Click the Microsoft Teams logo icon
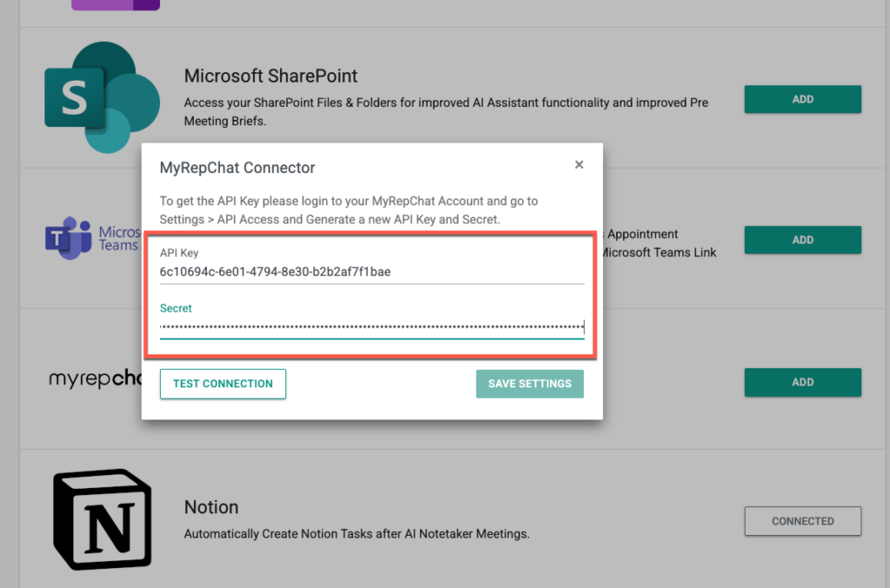The image size is (890, 588). [x=70, y=238]
